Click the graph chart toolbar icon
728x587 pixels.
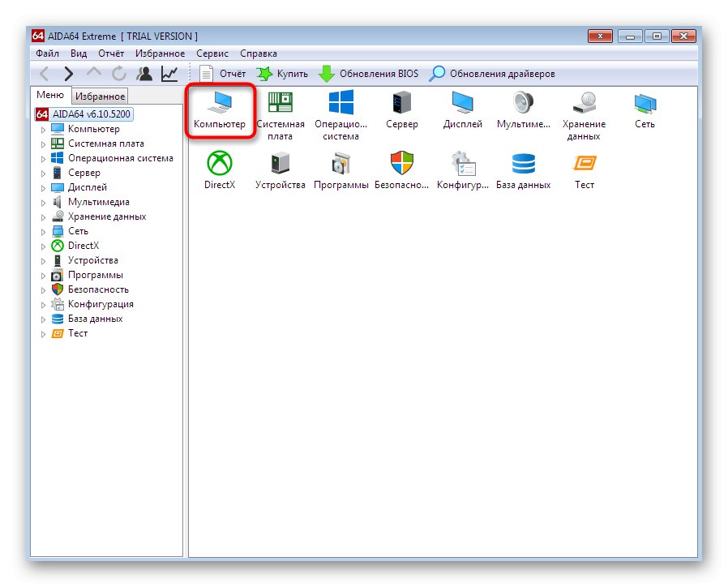[x=169, y=73]
